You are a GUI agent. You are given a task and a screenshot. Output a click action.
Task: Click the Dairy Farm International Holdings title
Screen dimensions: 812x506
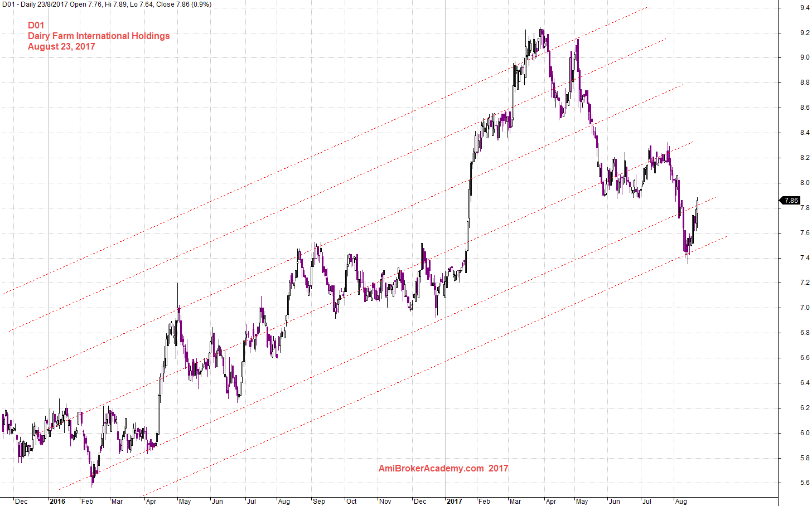point(99,36)
